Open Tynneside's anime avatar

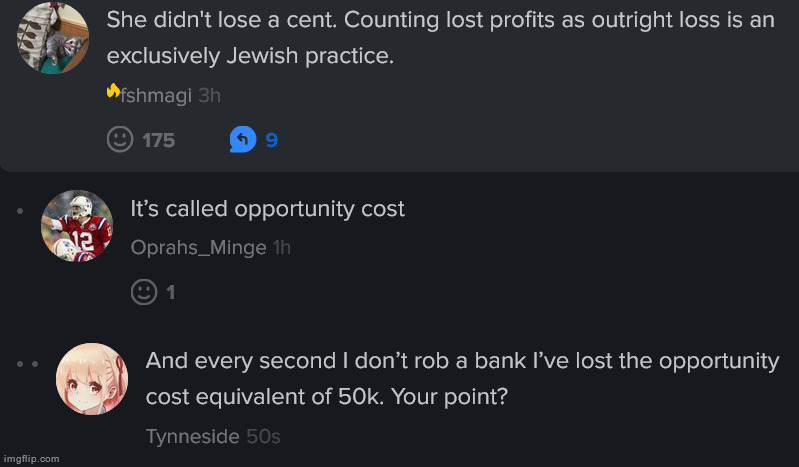(92, 378)
